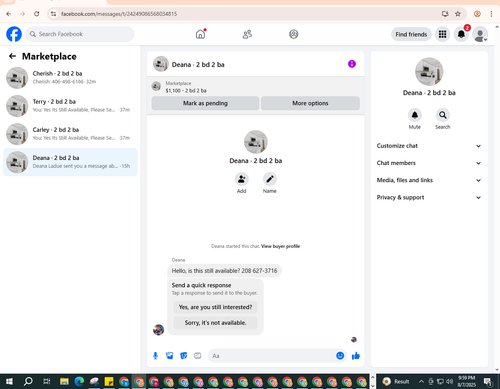The width and height of the screenshot is (500, 389).
Task: Expand Customize chat section
Action: tap(429, 146)
